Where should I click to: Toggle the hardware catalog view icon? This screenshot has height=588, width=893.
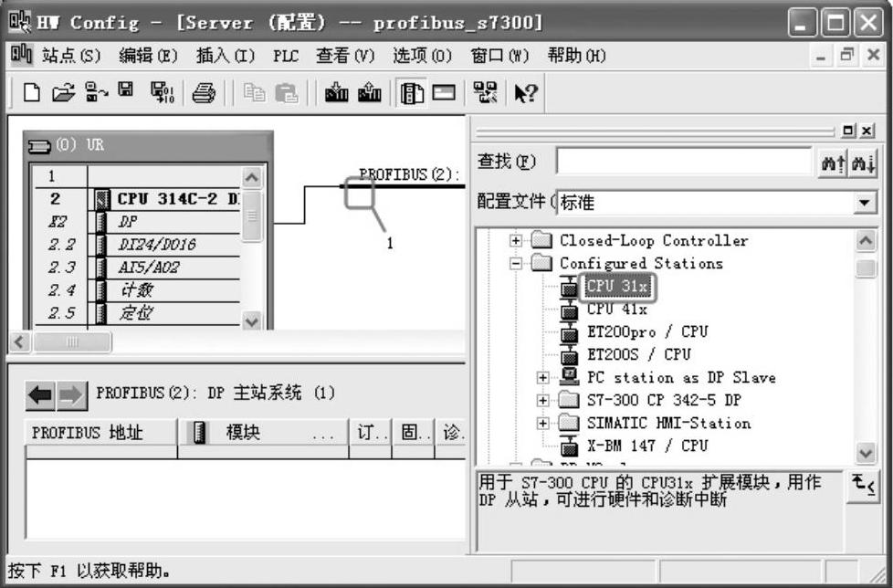point(412,93)
